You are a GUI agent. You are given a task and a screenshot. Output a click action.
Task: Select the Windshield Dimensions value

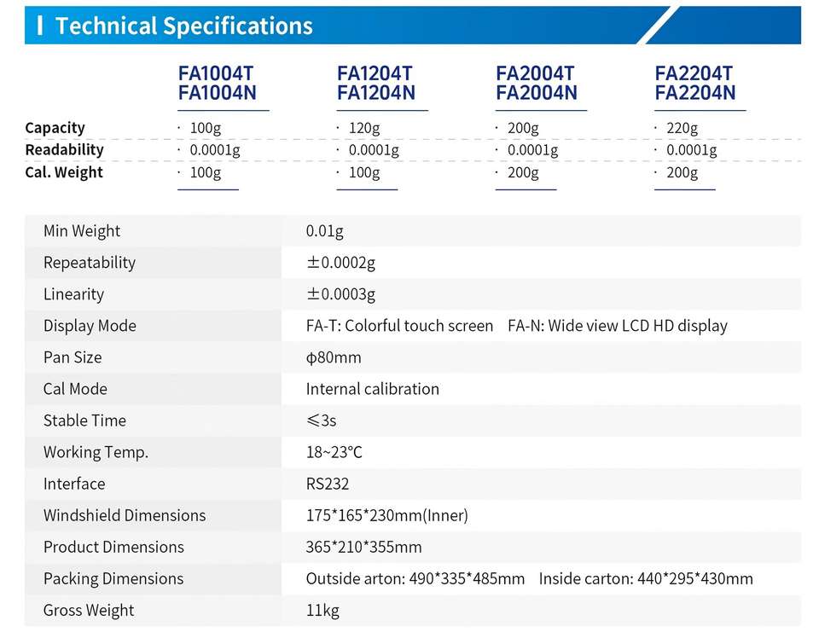(387, 515)
